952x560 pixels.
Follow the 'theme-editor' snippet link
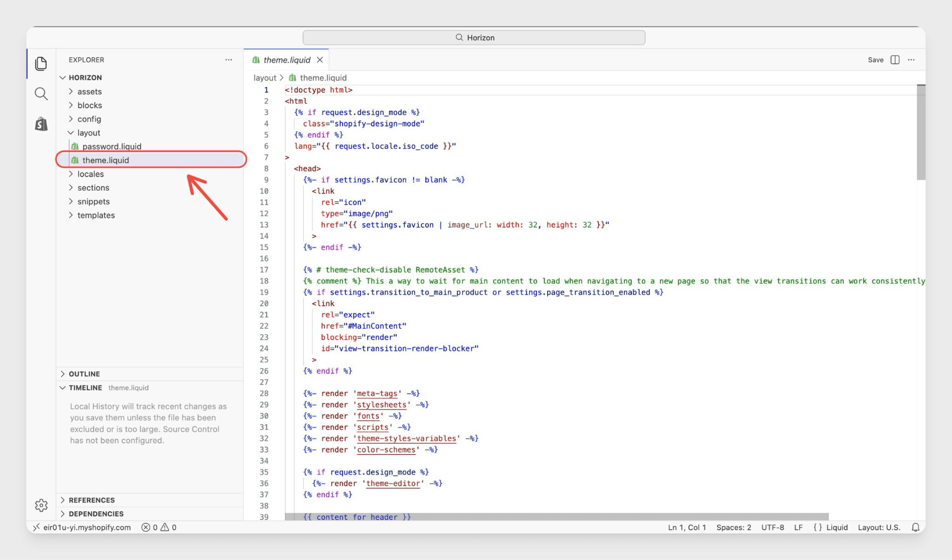pos(393,483)
